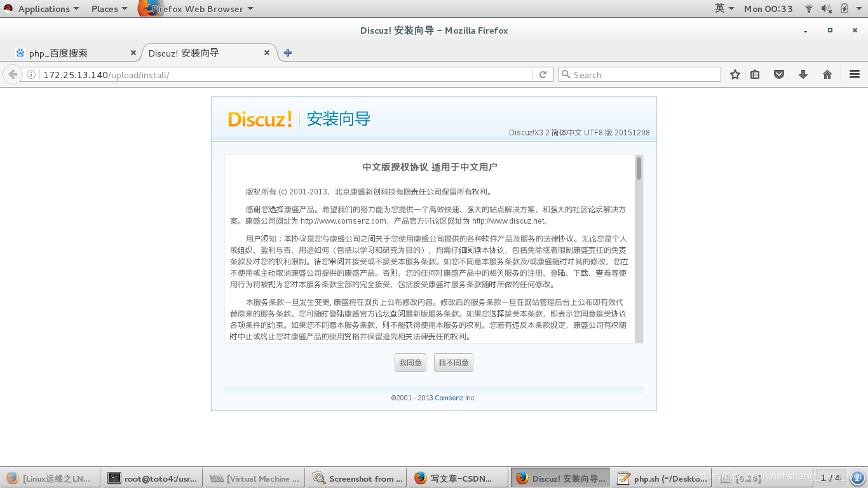The width and height of the screenshot is (868, 488).
Task: Select the Discuz! 安装向导 tab
Action: tap(208, 53)
